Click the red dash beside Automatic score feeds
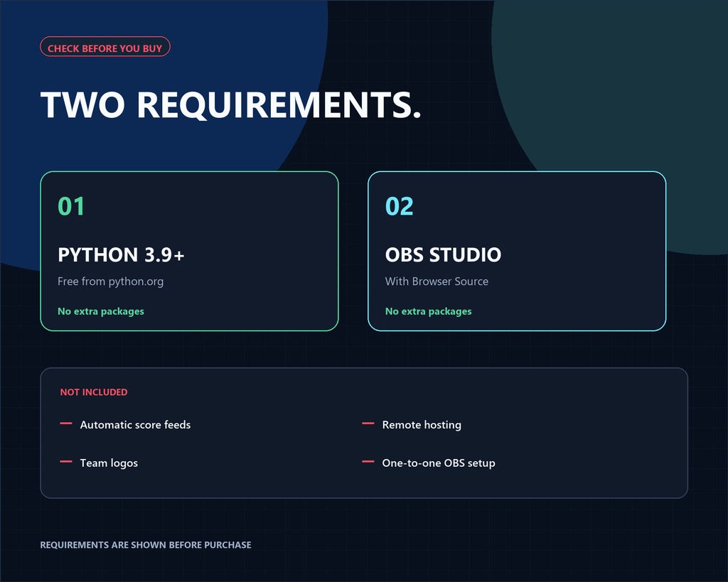This screenshot has width=728, height=582. 66,424
